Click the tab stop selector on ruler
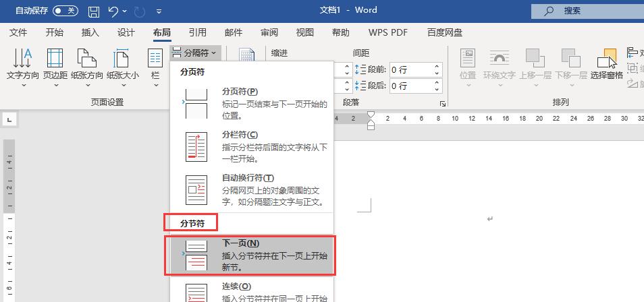The image size is (644, 302). pos(9,120)
